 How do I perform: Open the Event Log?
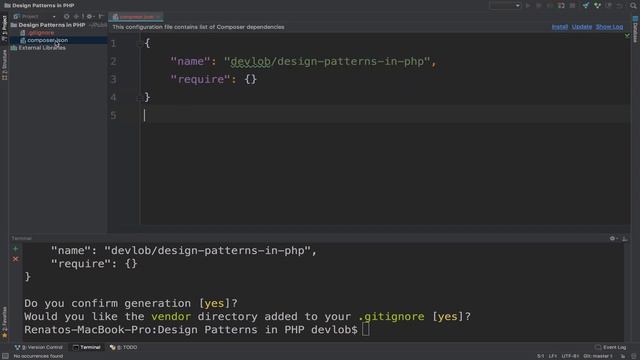pyautogui.click(x=611, y=347)
